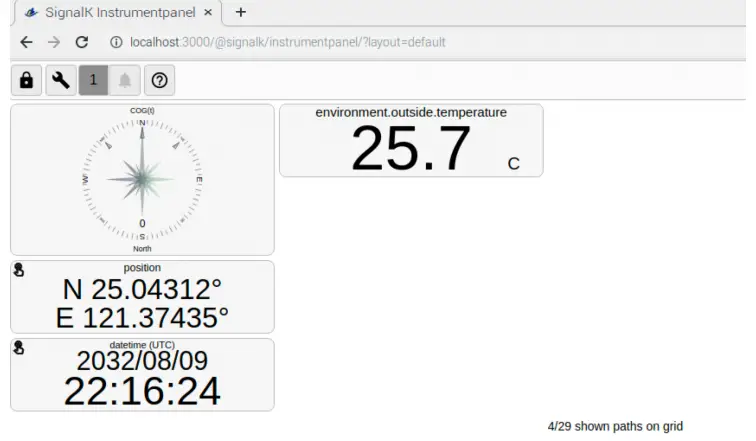The width and height of the screenshot is (756, 441).
Task: Reload the page with refresh icon
Action: click(82, 42)
